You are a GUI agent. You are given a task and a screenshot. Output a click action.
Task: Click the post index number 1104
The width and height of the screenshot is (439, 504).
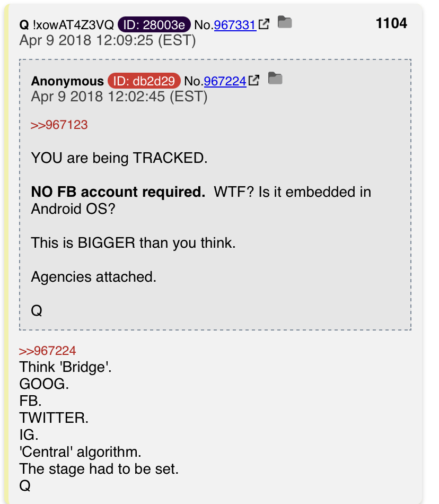point(391,23)
